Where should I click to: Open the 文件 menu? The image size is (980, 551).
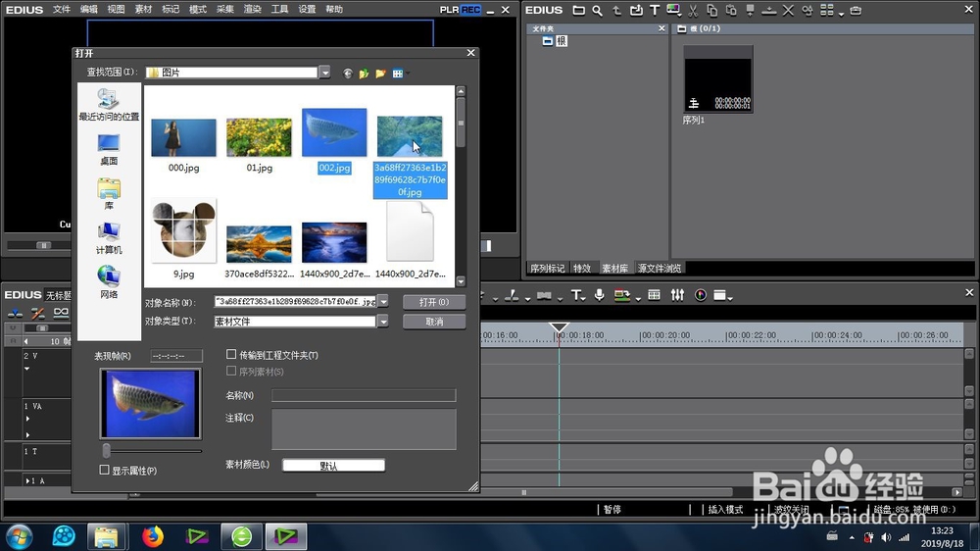pos(61,10)
